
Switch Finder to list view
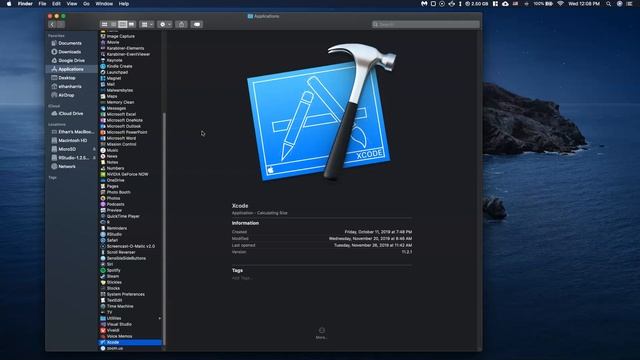(x=113, y=24)
